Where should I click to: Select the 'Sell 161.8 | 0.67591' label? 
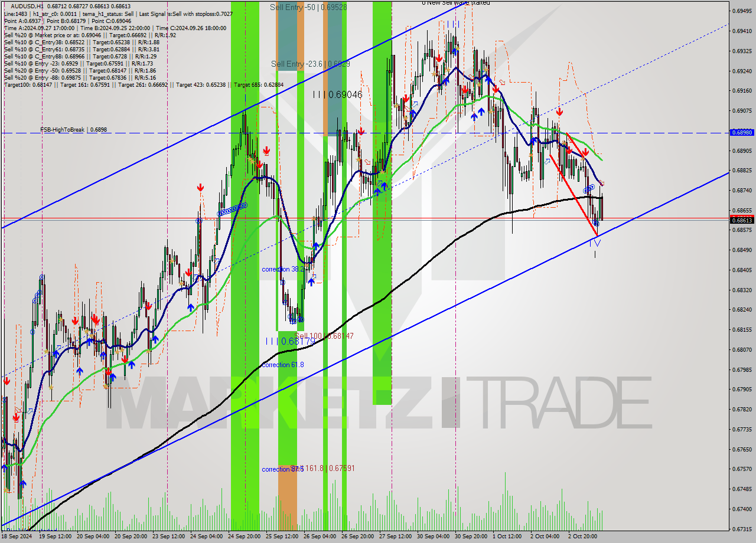pos(322,468)
